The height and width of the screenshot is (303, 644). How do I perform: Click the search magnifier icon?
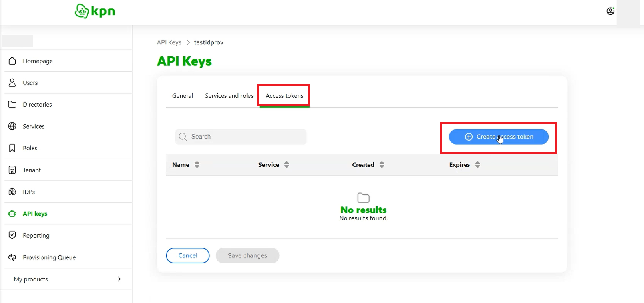click(183, 137)
